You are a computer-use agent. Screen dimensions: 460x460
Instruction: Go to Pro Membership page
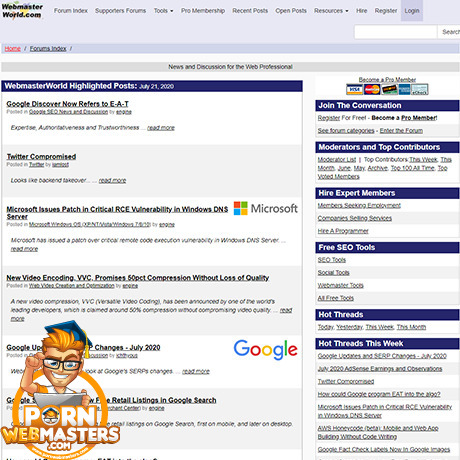pyautogui.click(x=203, y=11)
